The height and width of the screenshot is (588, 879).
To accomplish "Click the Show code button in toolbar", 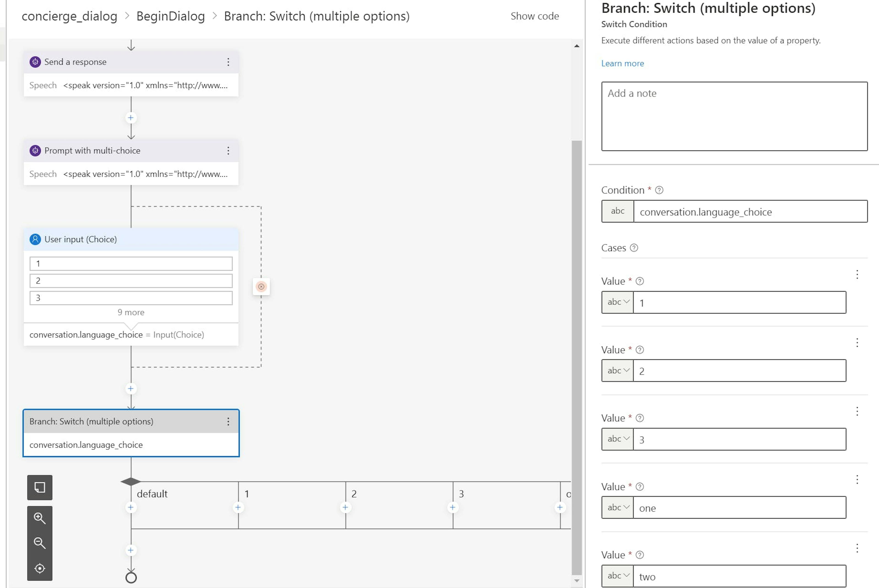I will [x=535, y=16].
